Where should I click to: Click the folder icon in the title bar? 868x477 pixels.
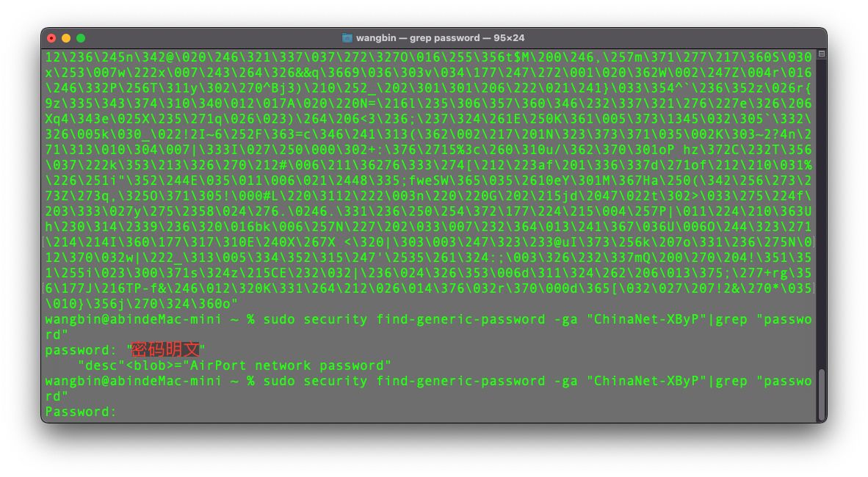tap(347, 37)
